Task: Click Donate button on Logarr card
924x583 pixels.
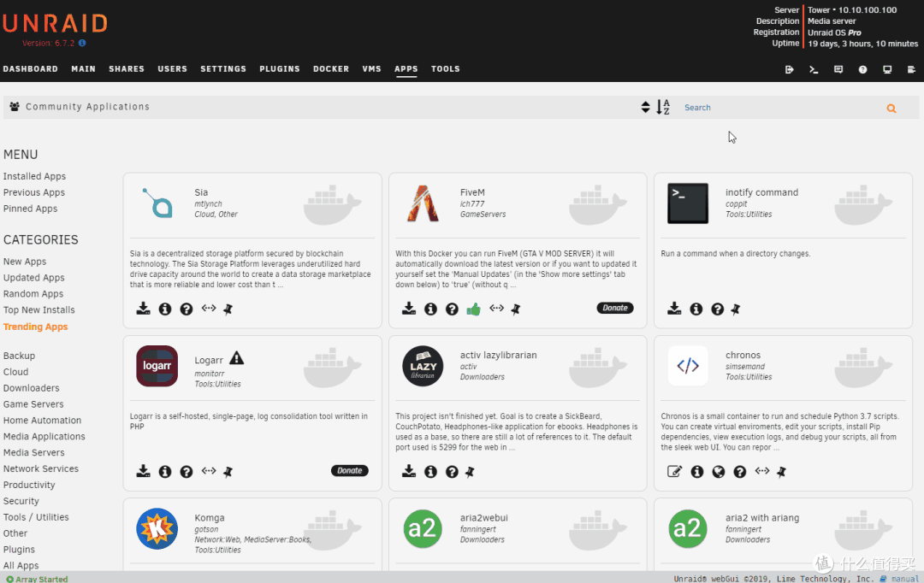Action: 349,471
